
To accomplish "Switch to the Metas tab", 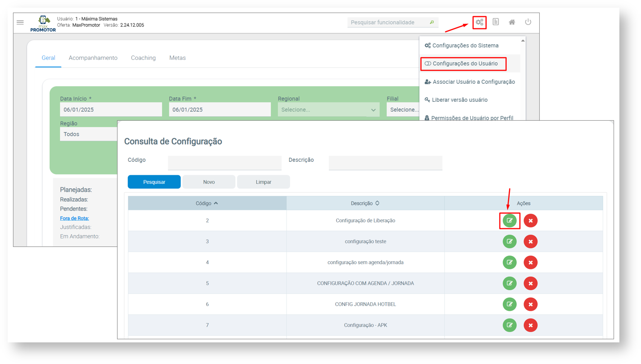I will coord(177,58).
